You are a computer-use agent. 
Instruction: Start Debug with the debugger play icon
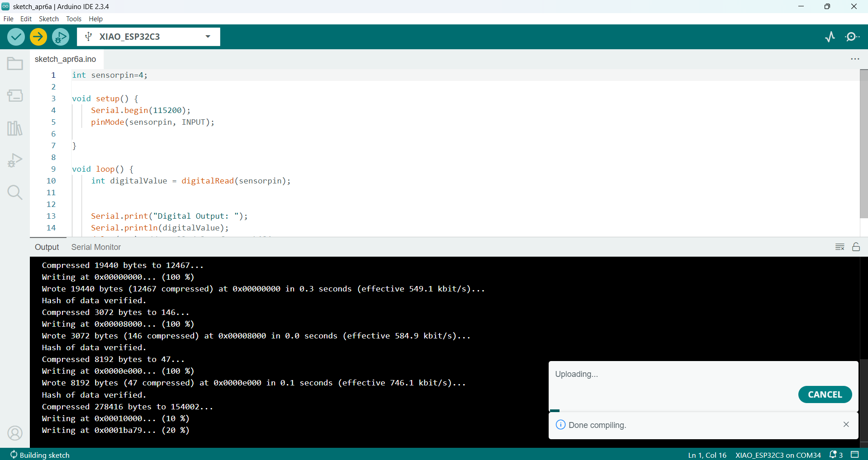[61, 37]
